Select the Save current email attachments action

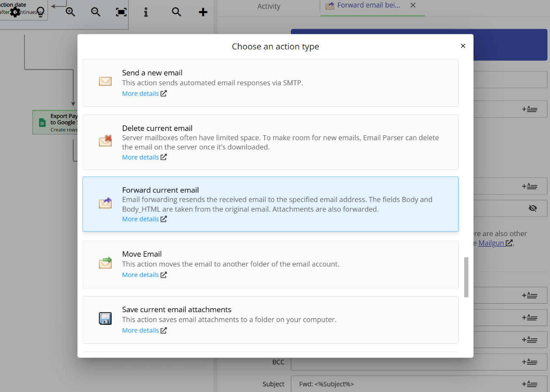[x=271, y=319]
